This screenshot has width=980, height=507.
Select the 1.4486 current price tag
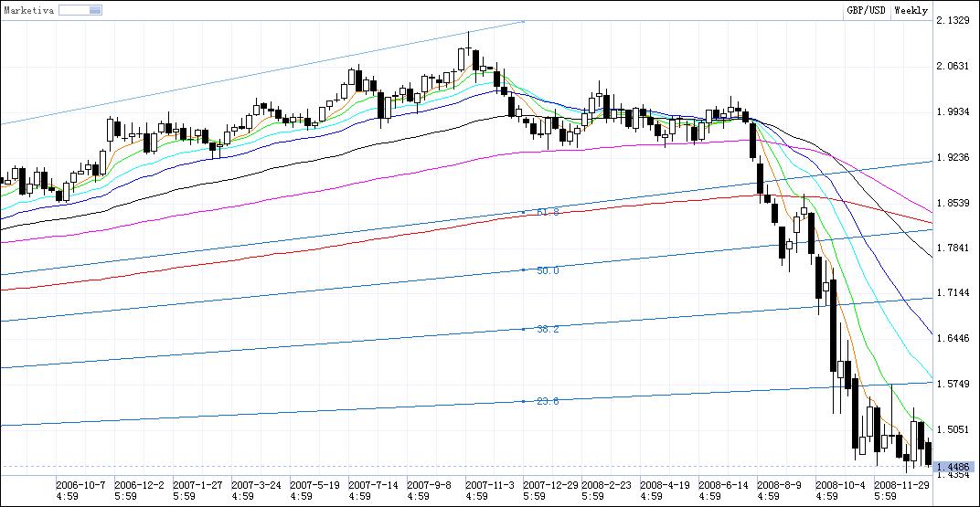click(x=952, y=467)
